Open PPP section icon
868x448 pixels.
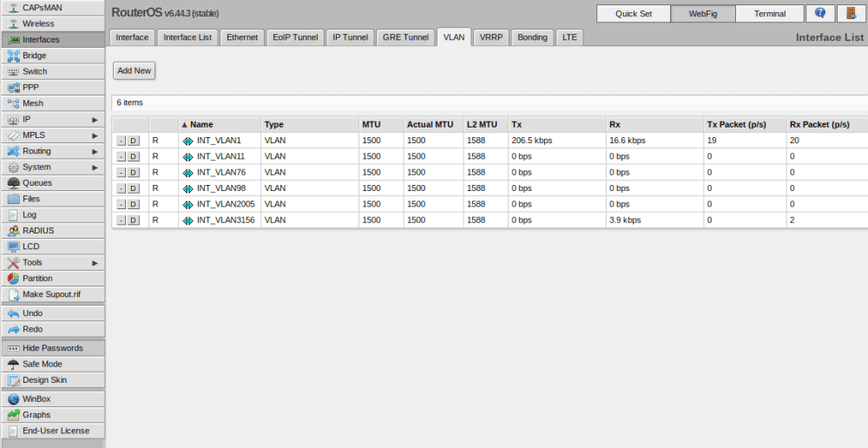pyautogui.click(x=14, y=88)
